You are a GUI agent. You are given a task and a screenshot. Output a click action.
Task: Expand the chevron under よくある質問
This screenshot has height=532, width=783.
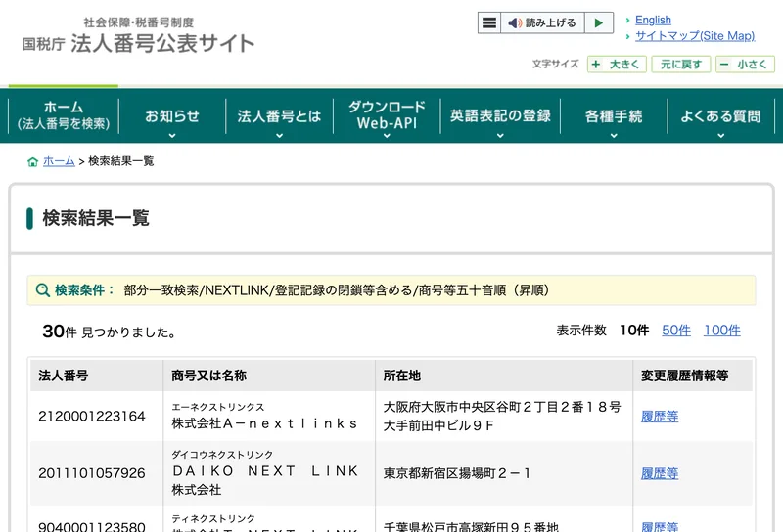(x=720, y=136)
